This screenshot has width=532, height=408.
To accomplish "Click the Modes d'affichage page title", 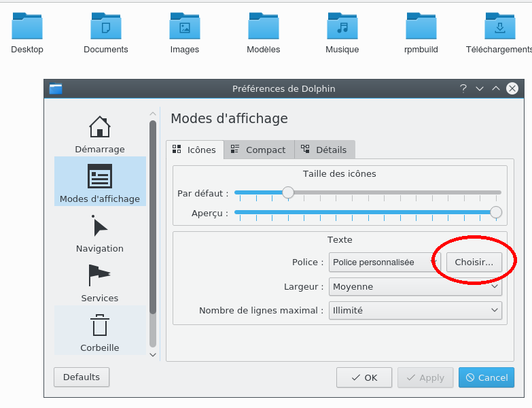I will point(230,118).
